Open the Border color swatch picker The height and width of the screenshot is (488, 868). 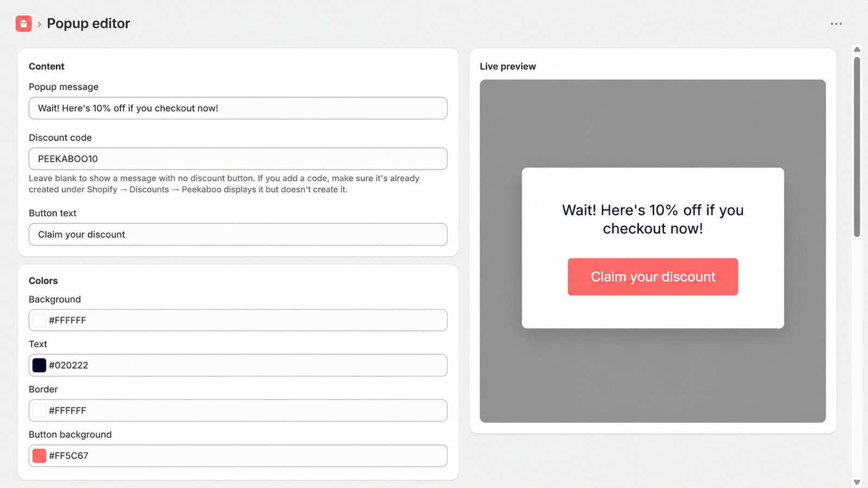[x=39, y=410]
